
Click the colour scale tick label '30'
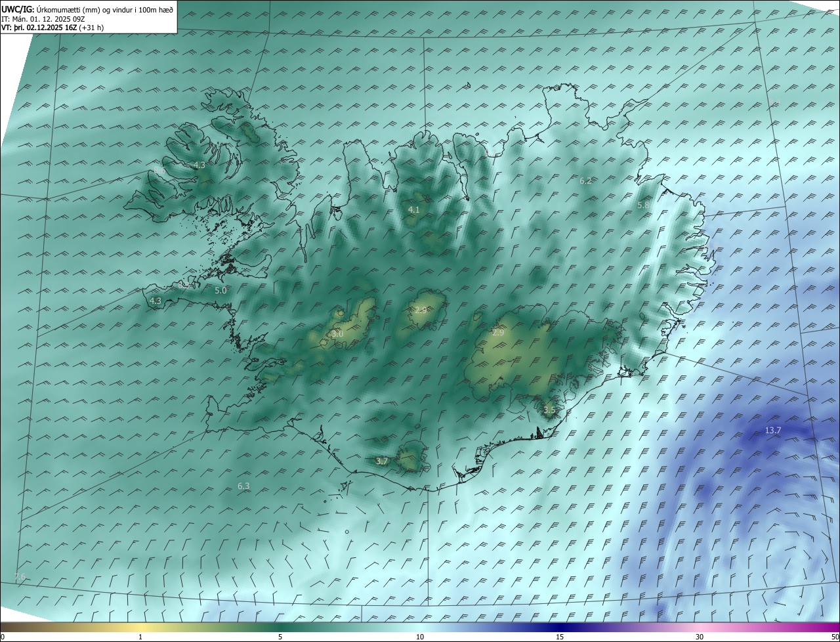point(700,637)
